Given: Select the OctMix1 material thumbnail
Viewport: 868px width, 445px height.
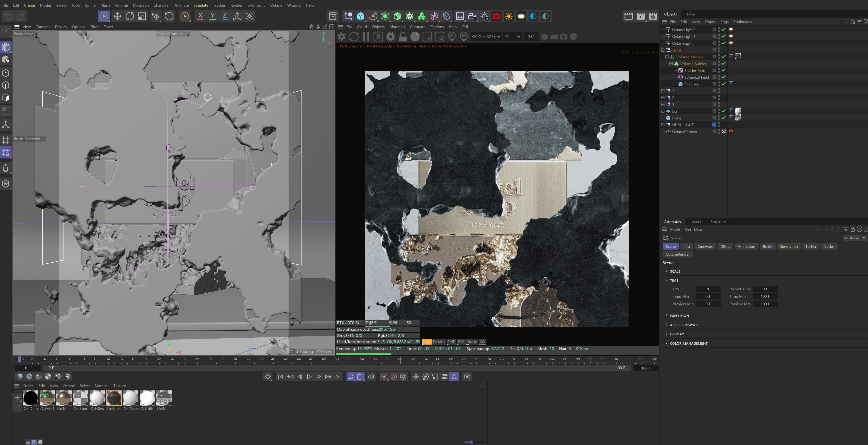Looking at the screenshot, I should 47,398.
